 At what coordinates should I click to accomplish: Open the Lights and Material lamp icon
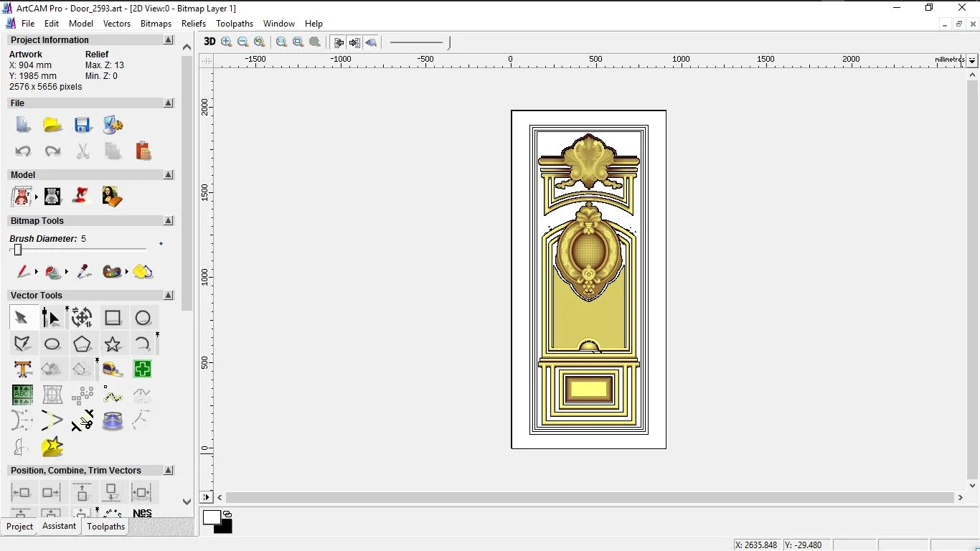[83, 196]
